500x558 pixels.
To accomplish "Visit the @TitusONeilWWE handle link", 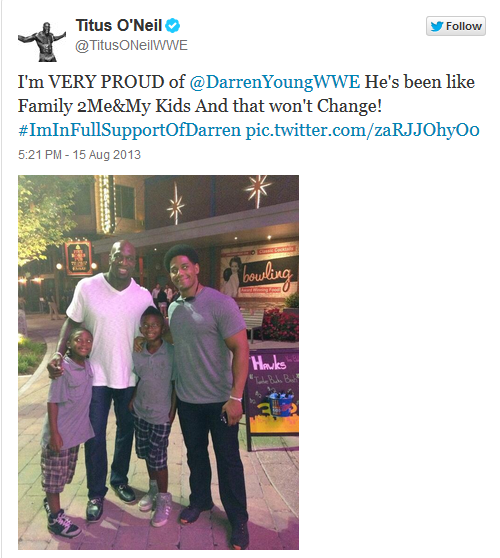I will (131, 46).
